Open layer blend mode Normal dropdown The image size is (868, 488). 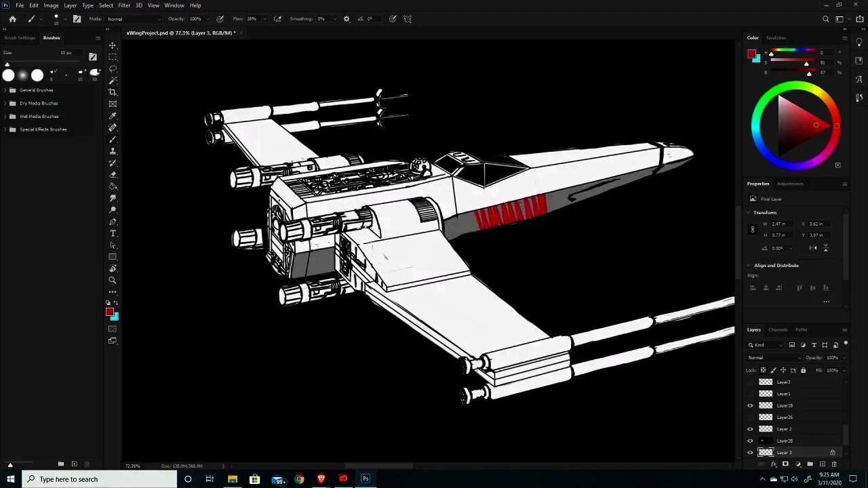click(x=774, y=358)
